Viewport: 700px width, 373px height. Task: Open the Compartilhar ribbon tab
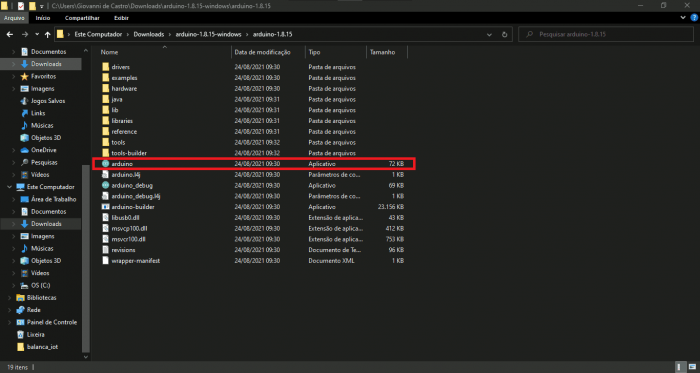(x=82, y=18)
